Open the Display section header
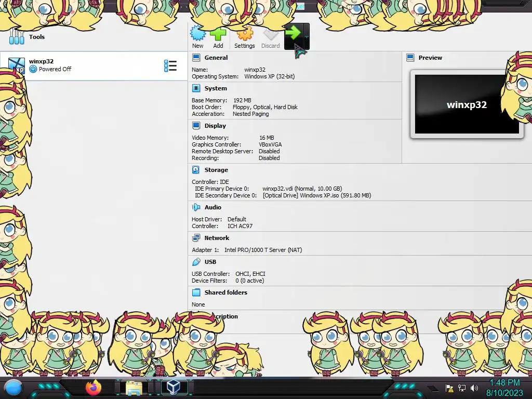The image size is (532, 399). pos(215,126)
